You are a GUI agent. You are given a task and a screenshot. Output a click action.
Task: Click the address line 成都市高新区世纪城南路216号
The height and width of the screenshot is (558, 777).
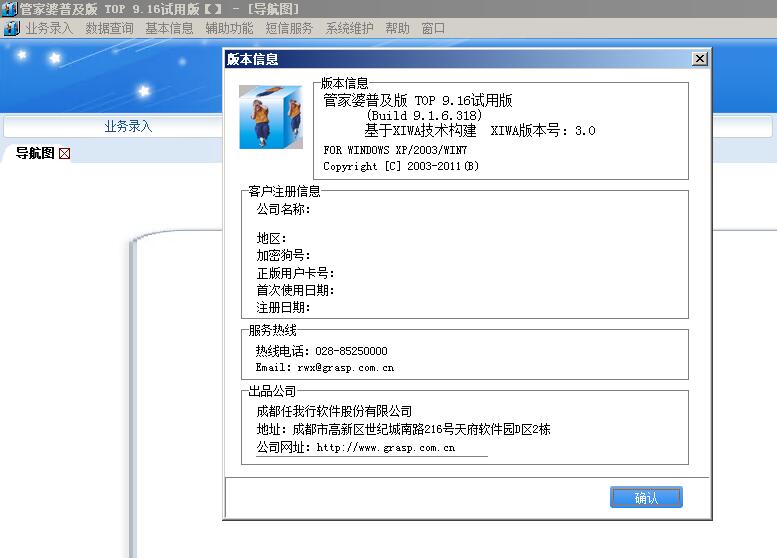click(403, 429)
